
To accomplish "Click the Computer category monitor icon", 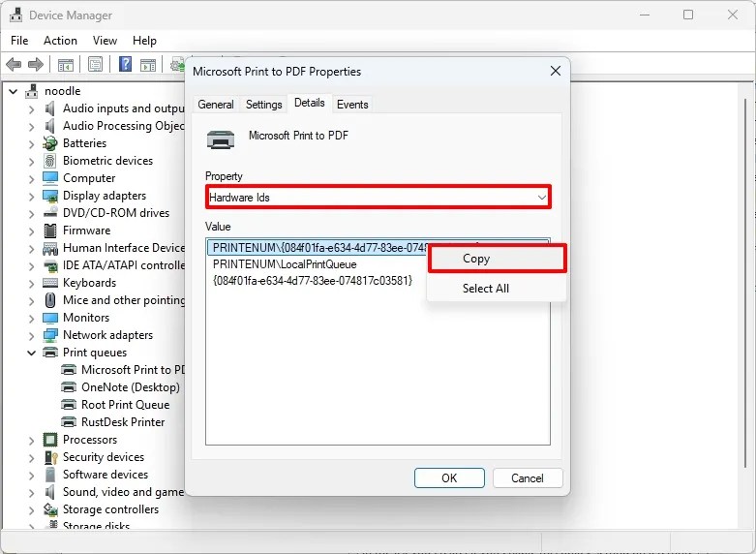I will (x=50, y=178).
